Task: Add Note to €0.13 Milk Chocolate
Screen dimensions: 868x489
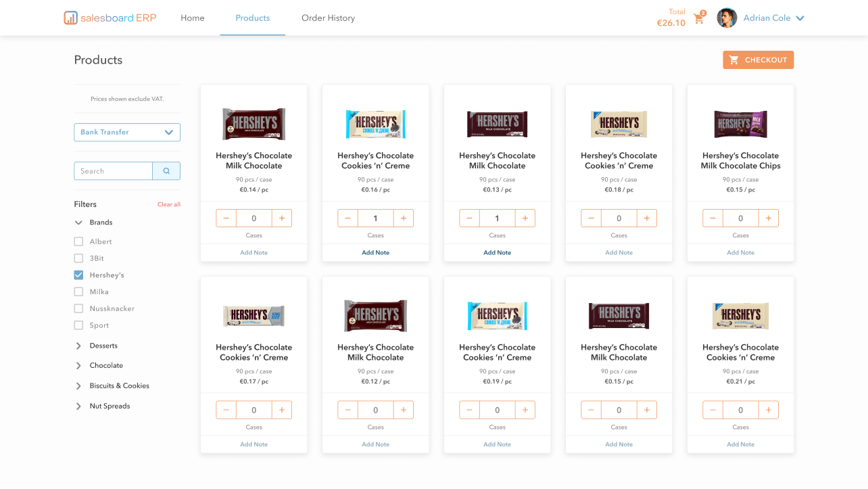Action: (498, 253)
